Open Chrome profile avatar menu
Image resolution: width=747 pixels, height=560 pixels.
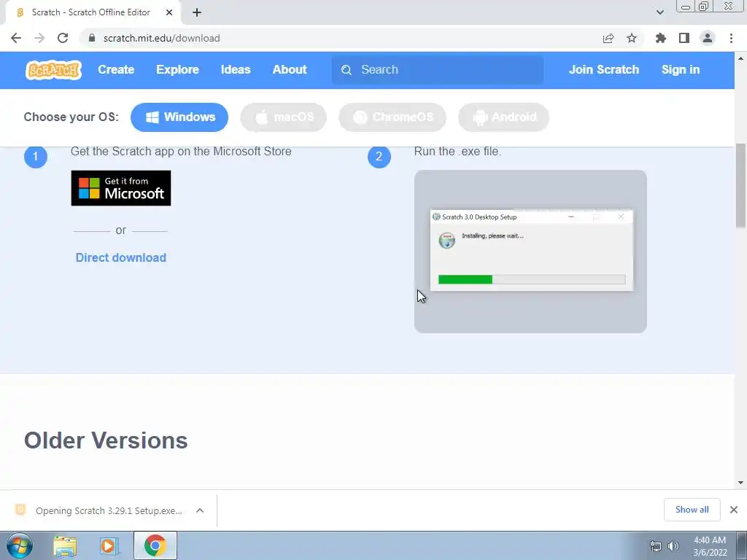coord(708,38)
